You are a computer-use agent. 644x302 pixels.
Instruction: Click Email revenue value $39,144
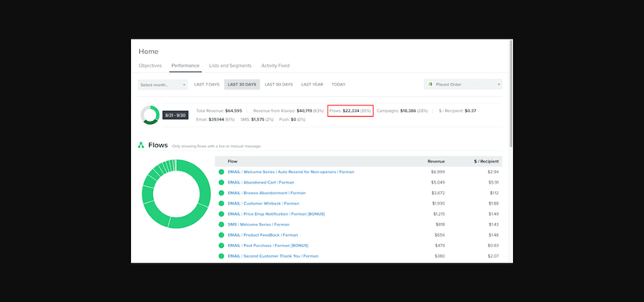[x=216, y=119]
